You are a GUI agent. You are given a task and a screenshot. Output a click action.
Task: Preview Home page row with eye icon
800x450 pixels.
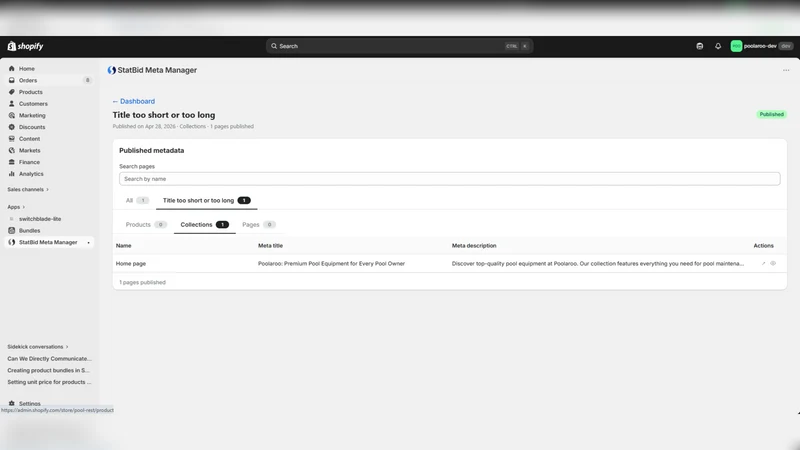coord(773,264)
